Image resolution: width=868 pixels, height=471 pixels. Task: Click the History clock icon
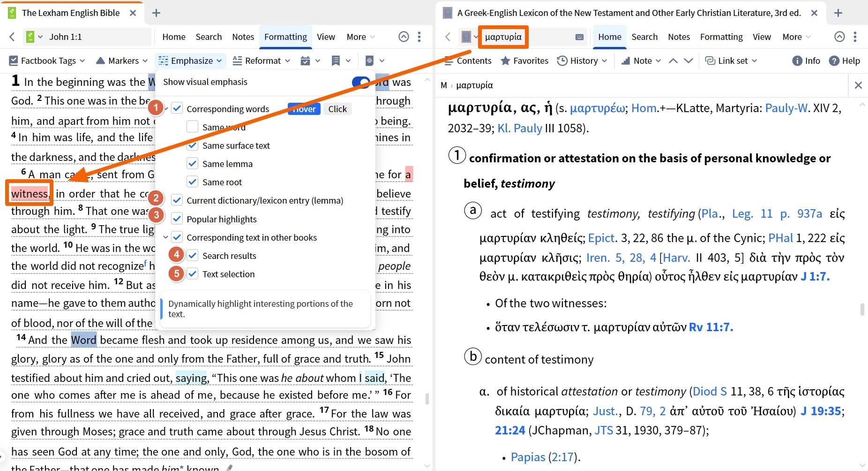coord(562,61)
